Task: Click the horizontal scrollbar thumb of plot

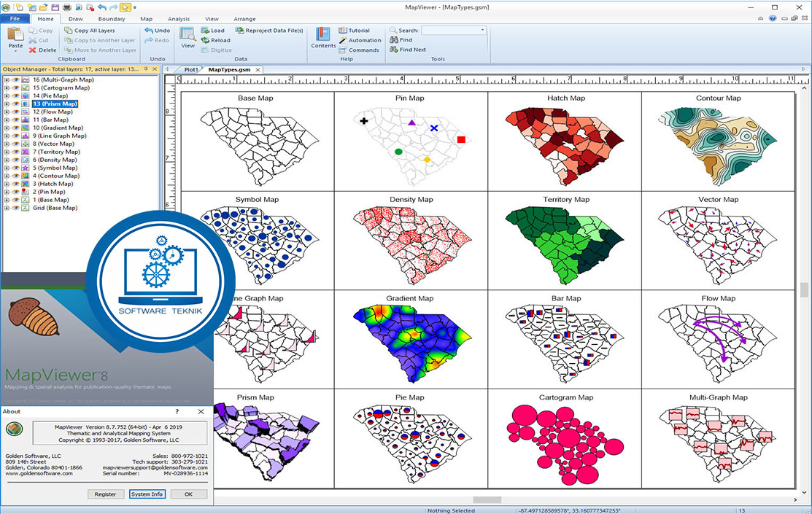Action: pyautogui.click(x=487, y=500)
